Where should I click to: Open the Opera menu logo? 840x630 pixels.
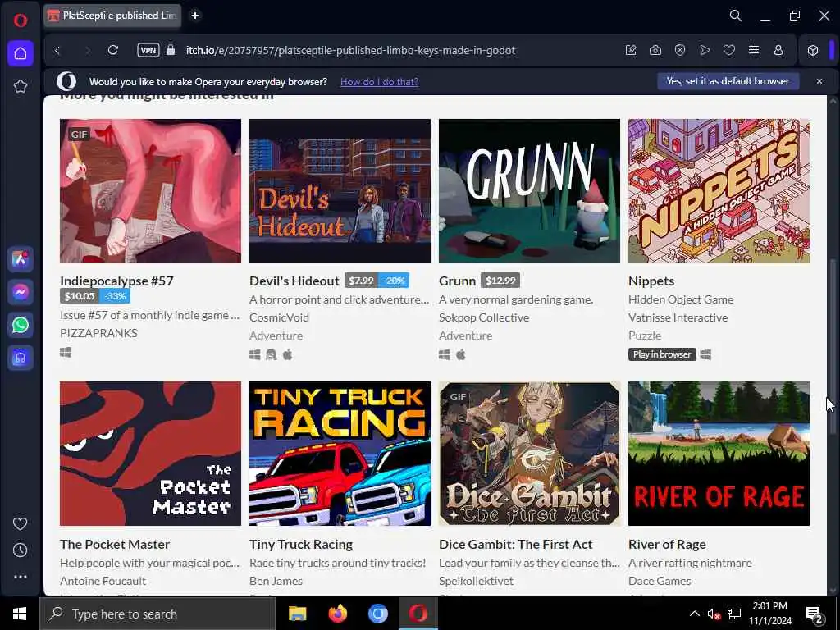point(21,21)
